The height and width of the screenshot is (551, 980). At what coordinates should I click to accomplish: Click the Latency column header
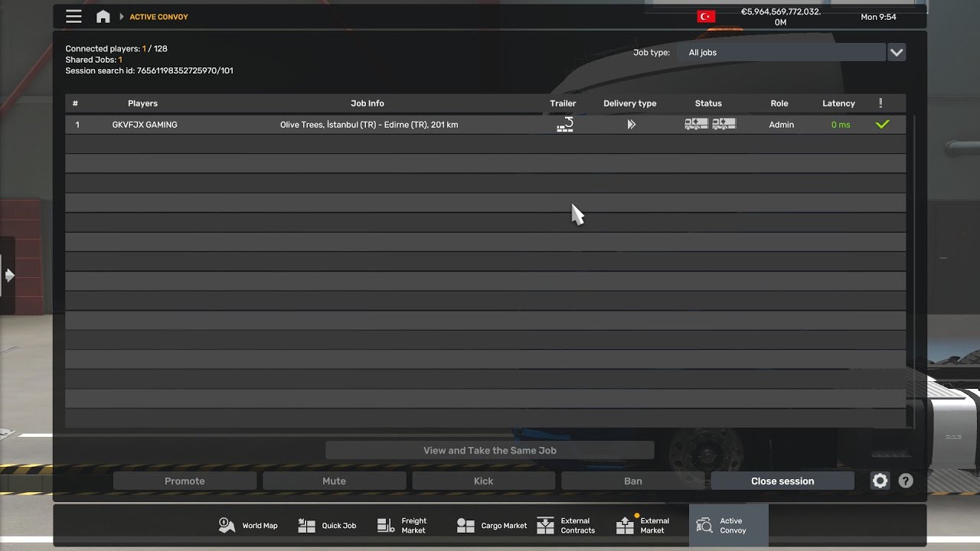click(x=838, y=103)
